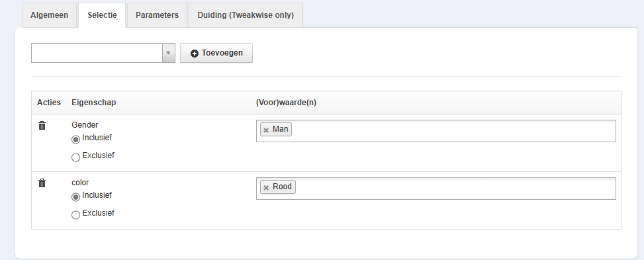Click the Acties column header
The height and width of the screenshot is (260, 644).
click(x=49, y=103)
